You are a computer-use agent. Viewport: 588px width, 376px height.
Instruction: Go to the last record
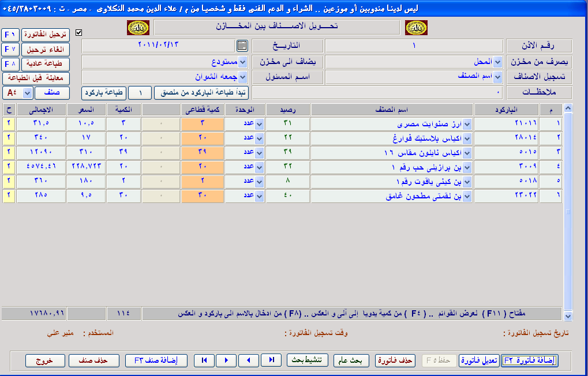pyautogui.click(x=271, y=360)
